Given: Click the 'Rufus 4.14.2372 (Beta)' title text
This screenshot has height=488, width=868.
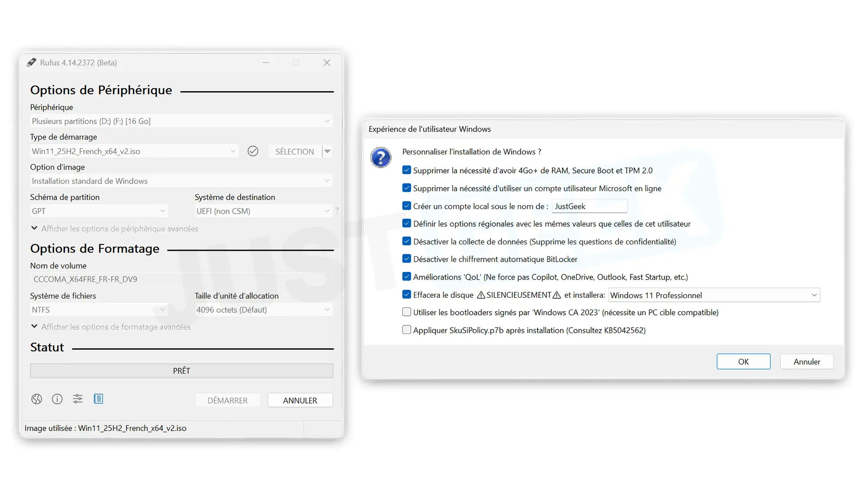Looking at the screenshot, I should click(78, 63).
